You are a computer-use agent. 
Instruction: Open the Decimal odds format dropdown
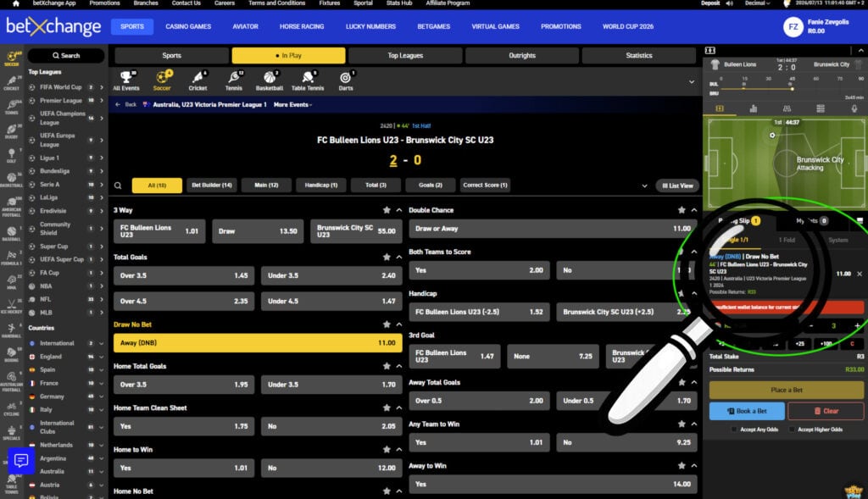[x=757, y=3]
